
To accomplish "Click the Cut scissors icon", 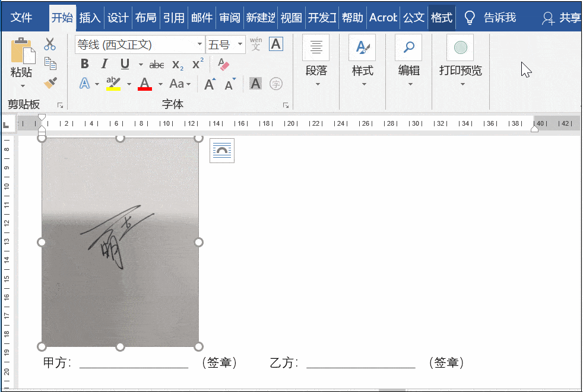I will coord(50,43).
